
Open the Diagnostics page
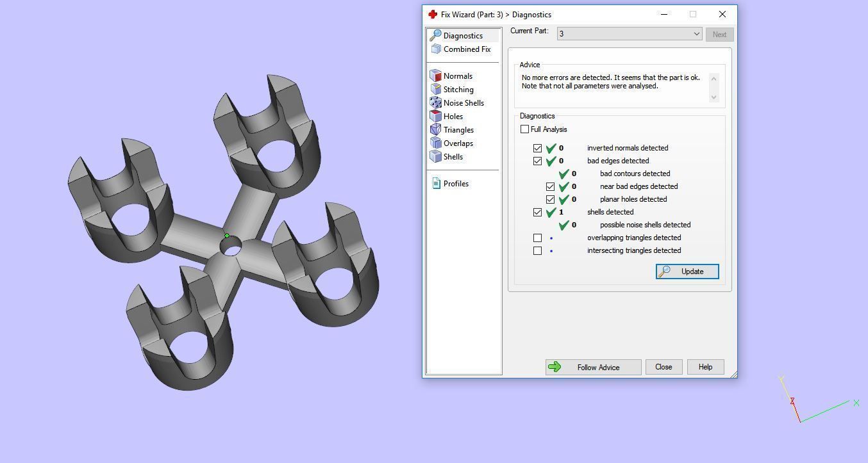(463, 35)
